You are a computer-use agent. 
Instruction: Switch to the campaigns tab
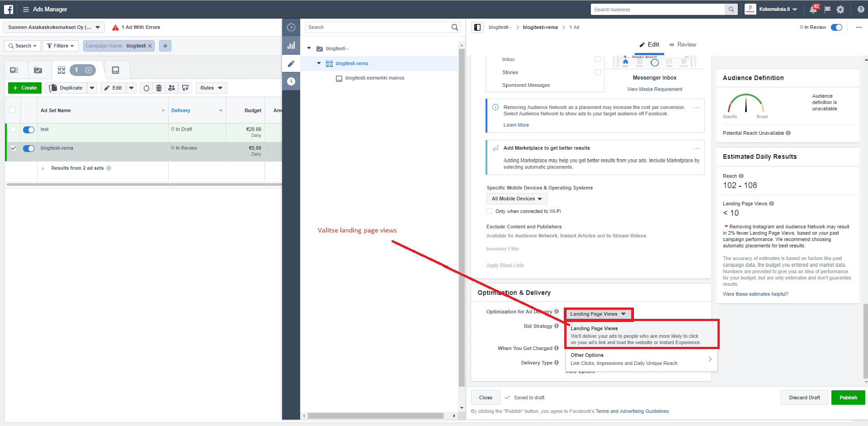tap(38, 70)
